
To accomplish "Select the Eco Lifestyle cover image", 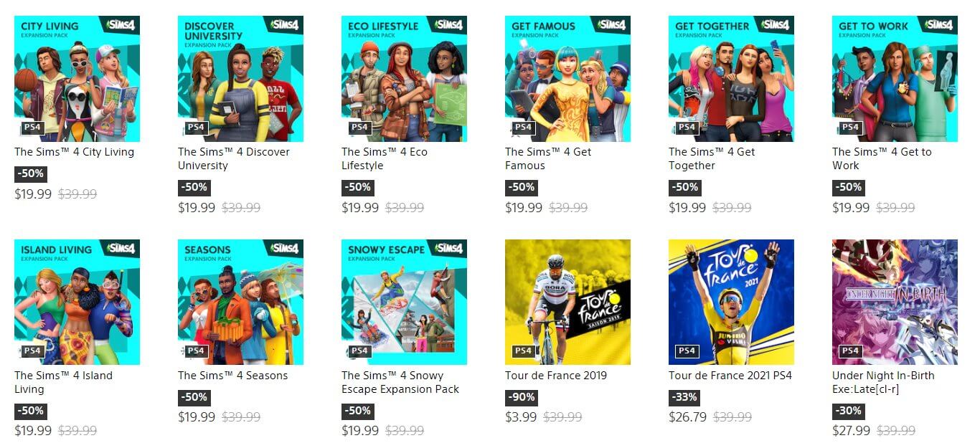I will pyautogui.click(x=404, y=79).
